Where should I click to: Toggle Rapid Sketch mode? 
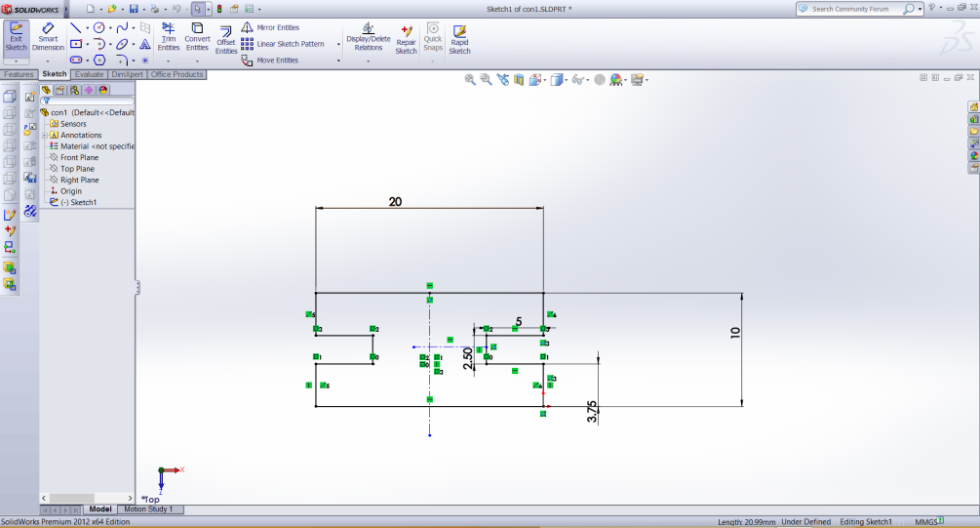[459, 40]
